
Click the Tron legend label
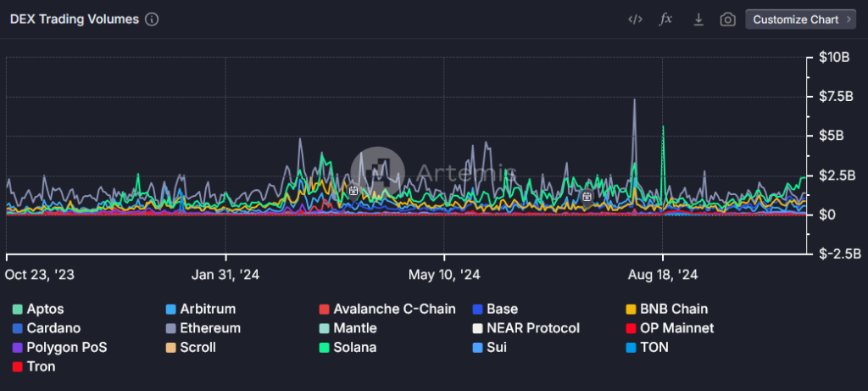[x=41, y=366]
